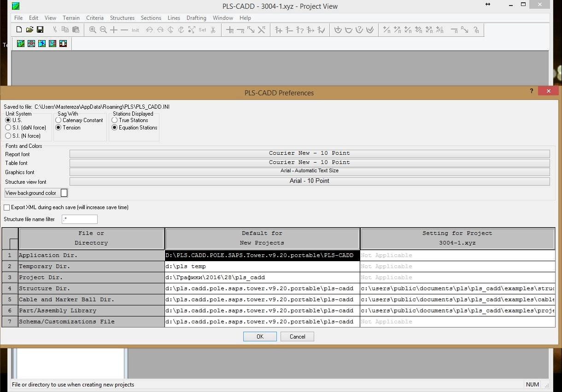Screen dimensions: 562x392
Task: Click the section double check icon
Action: [x=370, y=30]
